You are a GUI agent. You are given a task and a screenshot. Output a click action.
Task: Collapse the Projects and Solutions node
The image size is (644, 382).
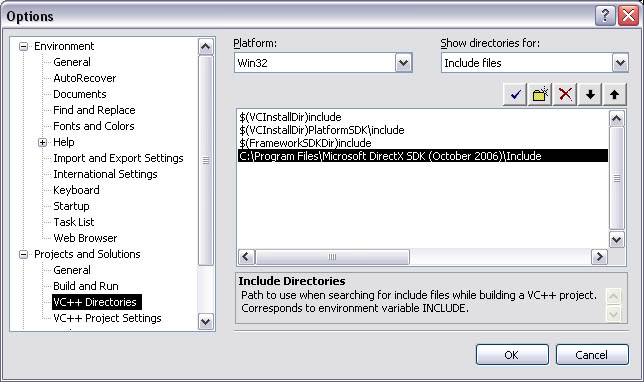click(23, 255)
